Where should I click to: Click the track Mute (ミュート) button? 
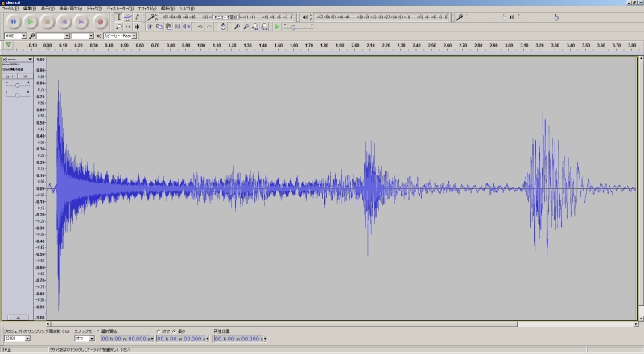(x=10, y=76)
